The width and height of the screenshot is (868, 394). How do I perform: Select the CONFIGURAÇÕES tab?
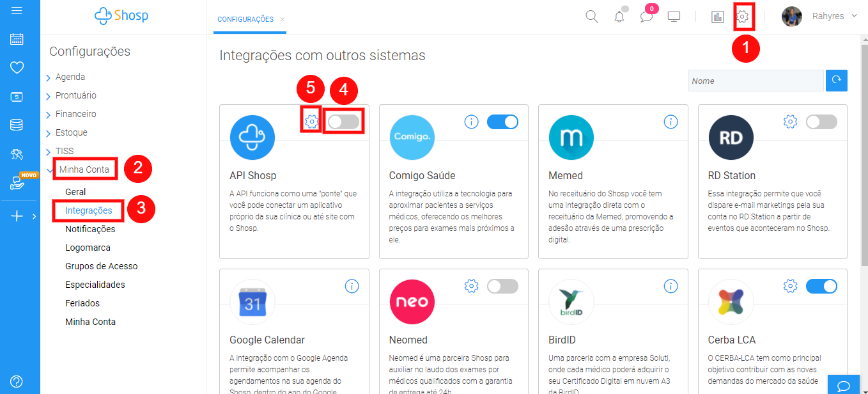point(245,20)
